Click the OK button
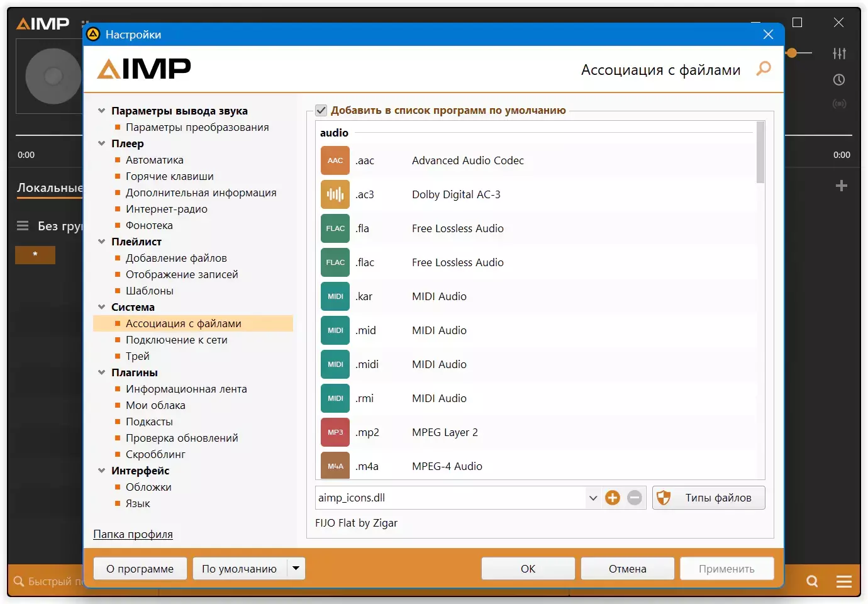Image resolution: width=868 pixels, height=604 pixels. [x=528, y=569]
